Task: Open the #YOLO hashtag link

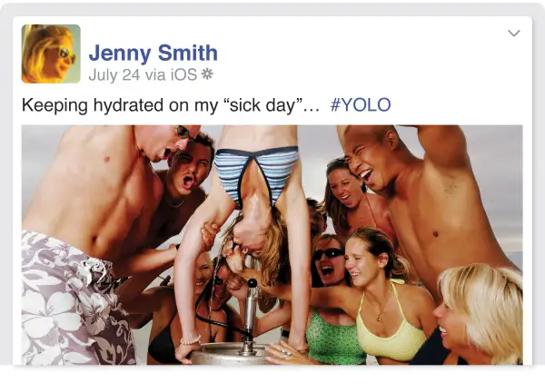Action: click(x=361, y=105)
